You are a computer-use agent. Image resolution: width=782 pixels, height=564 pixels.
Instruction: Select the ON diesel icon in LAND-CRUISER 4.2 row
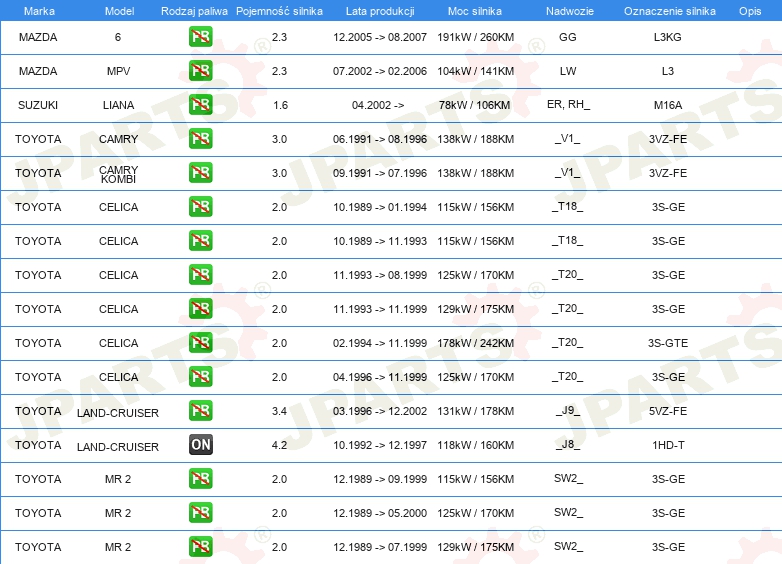200,444
